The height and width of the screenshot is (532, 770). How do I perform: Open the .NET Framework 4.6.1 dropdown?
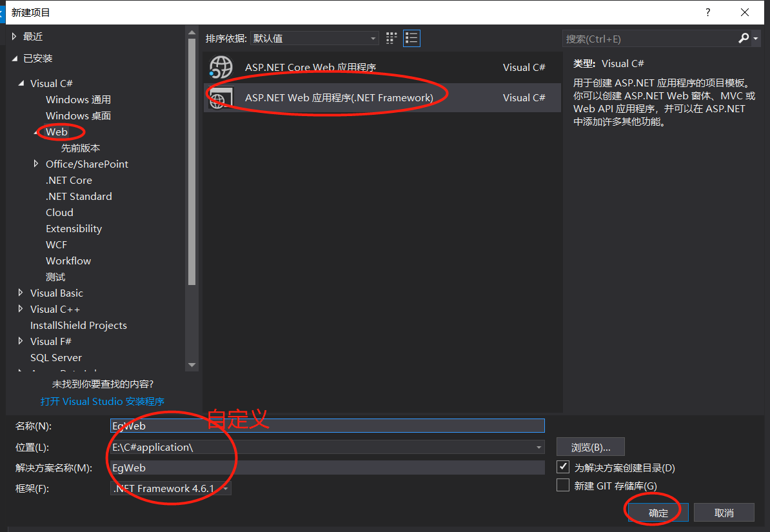(x=171, y=488)
